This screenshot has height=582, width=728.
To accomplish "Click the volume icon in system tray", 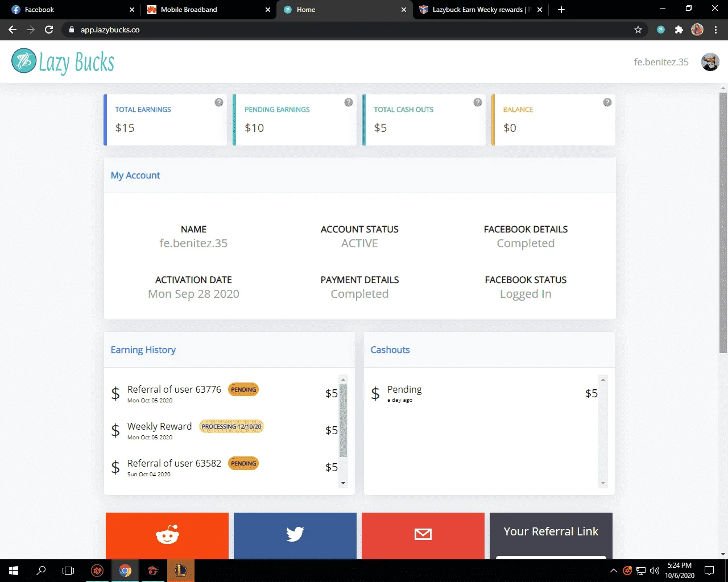I will (x=655, y=571).
